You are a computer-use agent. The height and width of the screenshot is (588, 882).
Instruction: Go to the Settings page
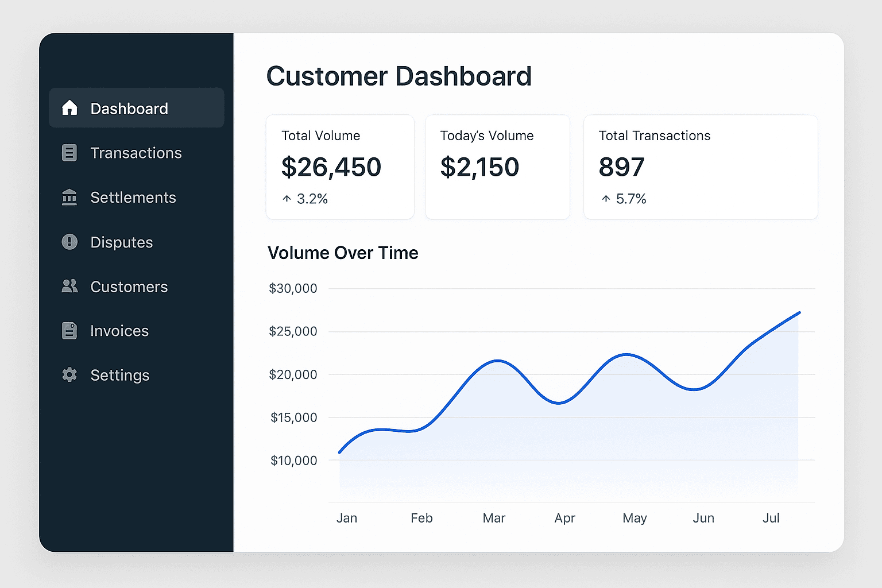click(x=120, y=375)
